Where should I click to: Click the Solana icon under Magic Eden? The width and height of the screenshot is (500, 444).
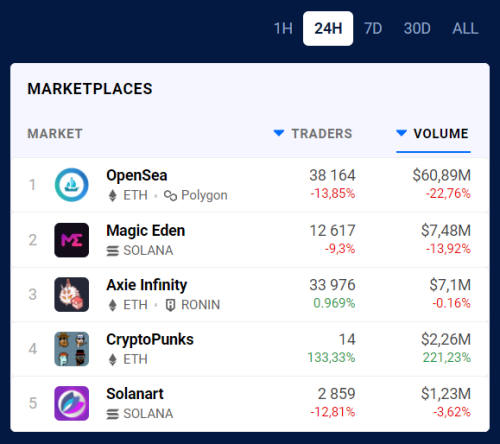point(113,251)
